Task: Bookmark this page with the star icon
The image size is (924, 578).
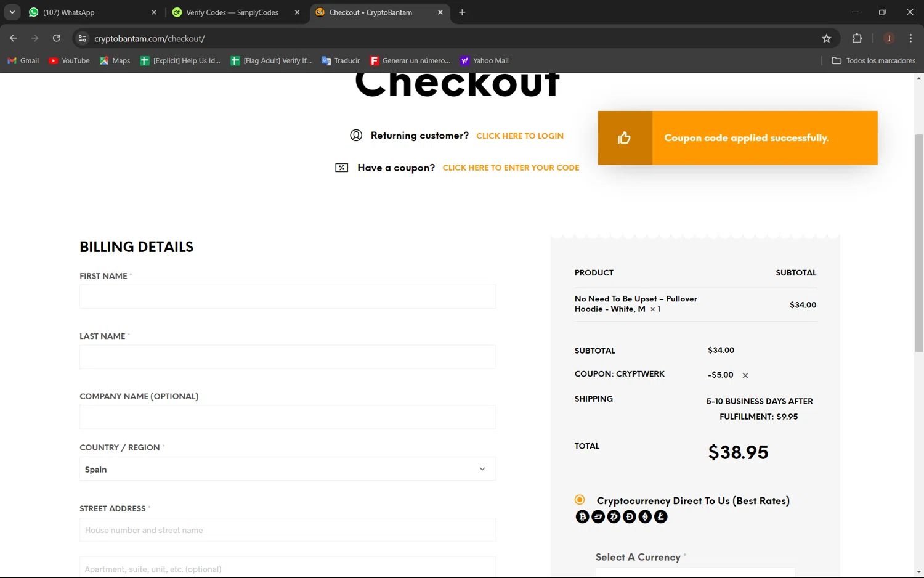Action: (x=827, y=38)
